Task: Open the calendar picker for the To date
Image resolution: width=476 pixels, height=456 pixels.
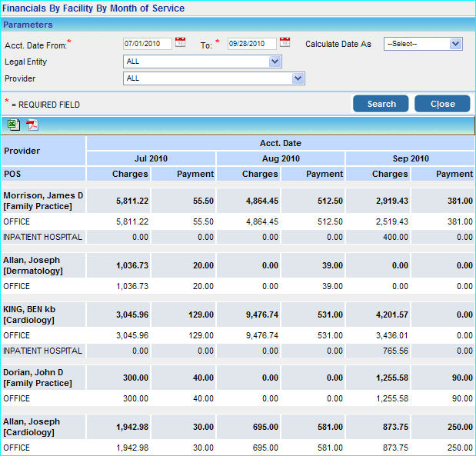Action: (x=285, y=42)
